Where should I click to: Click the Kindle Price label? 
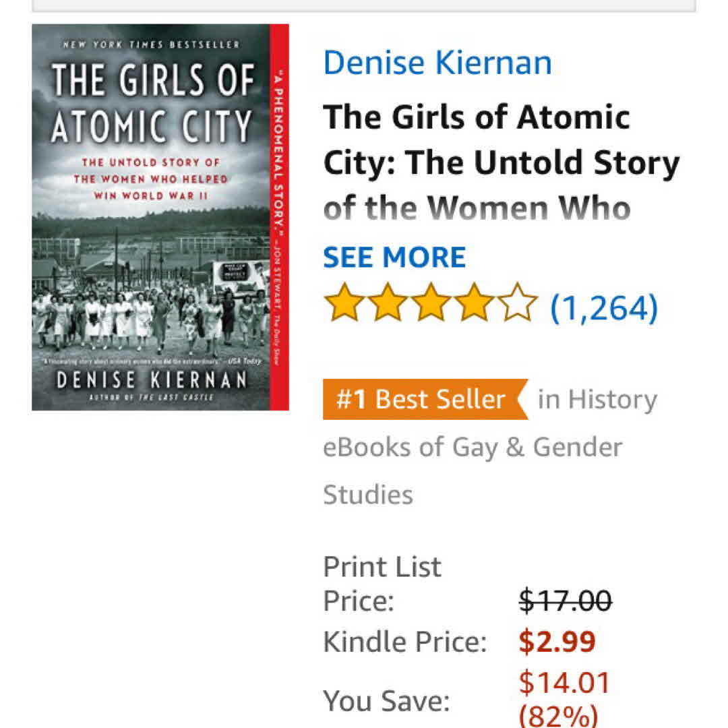404,642
